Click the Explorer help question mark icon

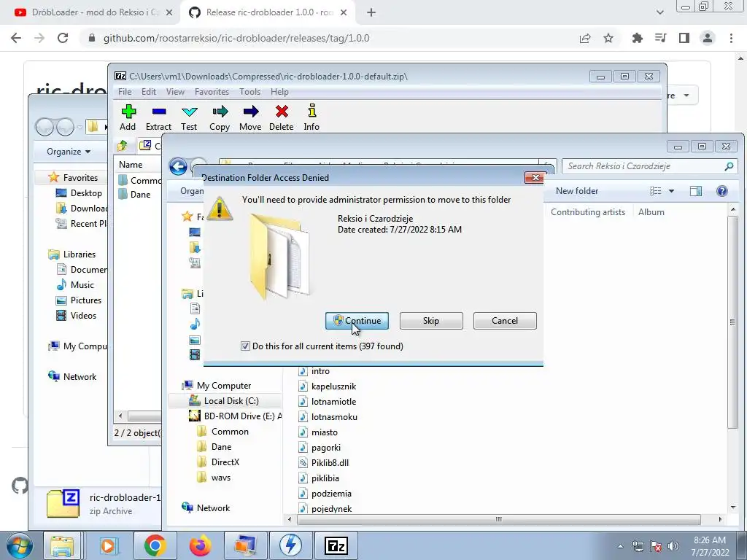(x=721, y=191)
